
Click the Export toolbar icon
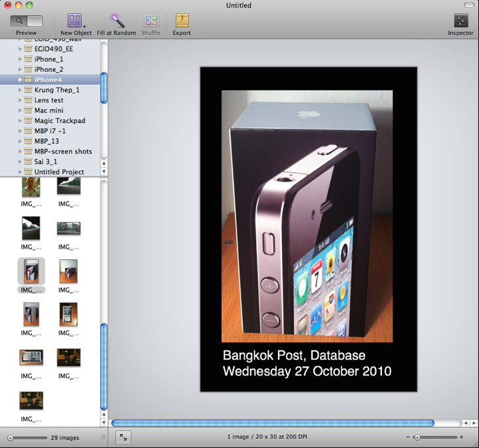(x=182, y=21)
